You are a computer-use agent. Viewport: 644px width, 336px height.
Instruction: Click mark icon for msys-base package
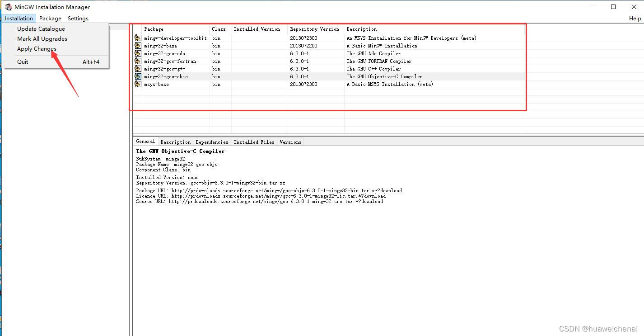pyautogui.click(x=138, y=84)
